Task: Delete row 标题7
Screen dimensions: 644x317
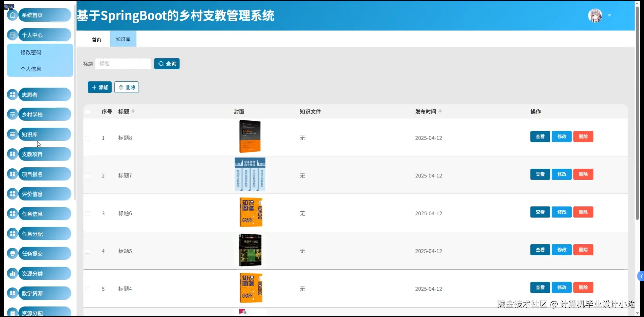Action: click(583, 174)
